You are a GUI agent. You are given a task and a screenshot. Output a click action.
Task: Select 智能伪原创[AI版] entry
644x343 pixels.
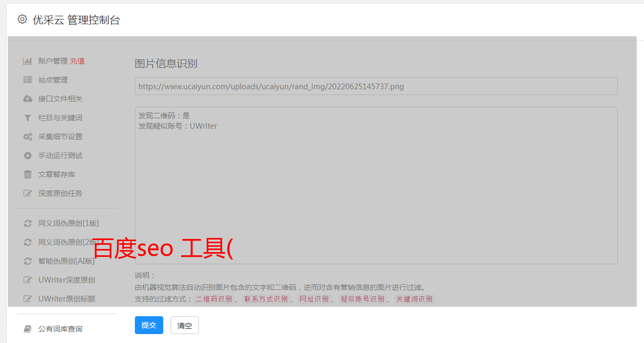point(67,261)
